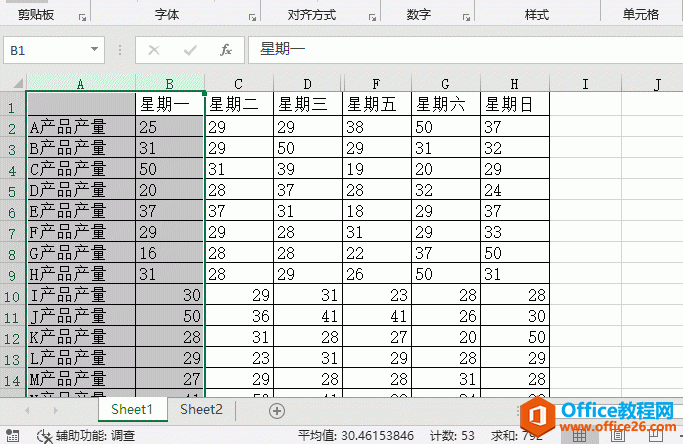This screenshot has width=683, height=444.
Task: Click cell B8 with value 16
Action: pyautogui.click(x=170, y=253)
